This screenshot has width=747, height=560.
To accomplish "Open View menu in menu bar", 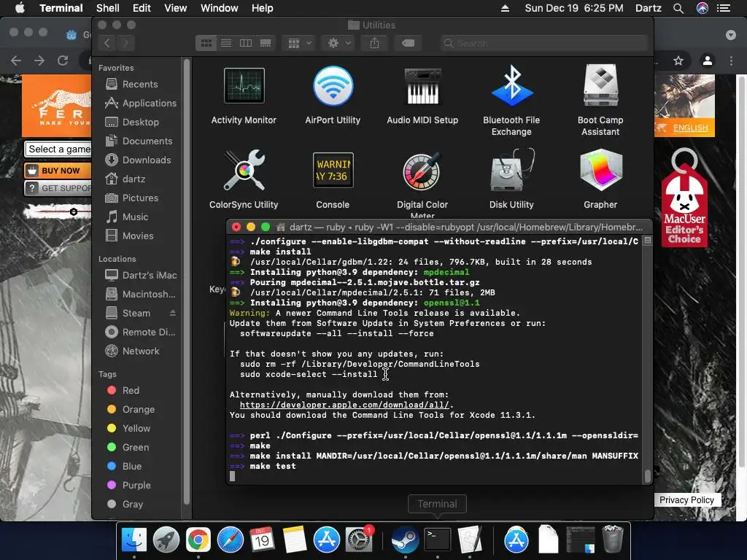I will [175, 8].
